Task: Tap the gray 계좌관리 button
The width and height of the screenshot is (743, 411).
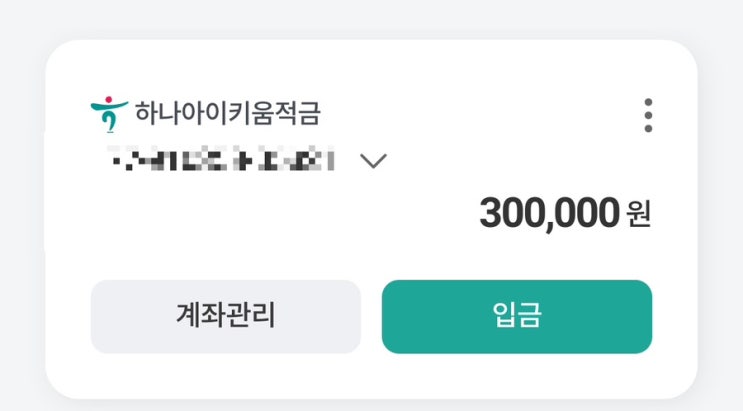Action: 225,316
